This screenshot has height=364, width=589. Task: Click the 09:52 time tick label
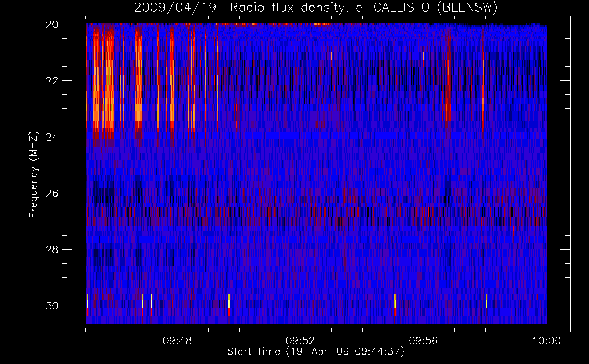(x=300, y=341)
